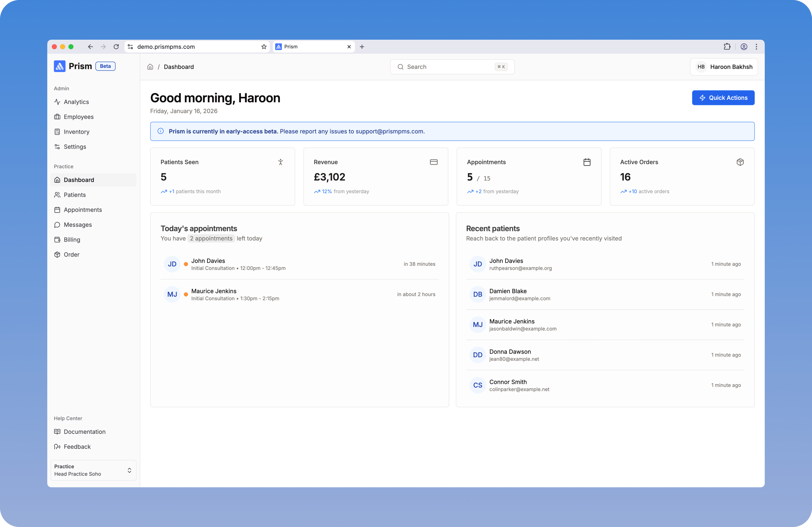Click the Active Orders box icon

(x=740, y=162)
